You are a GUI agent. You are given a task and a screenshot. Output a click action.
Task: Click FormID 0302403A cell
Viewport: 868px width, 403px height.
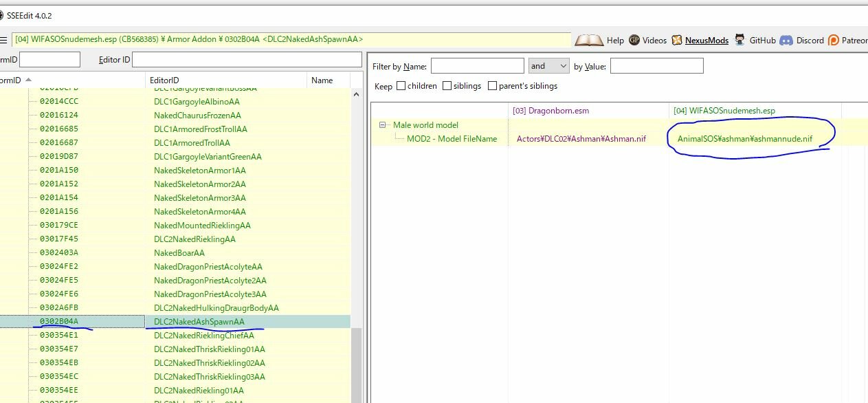(59, 253)
